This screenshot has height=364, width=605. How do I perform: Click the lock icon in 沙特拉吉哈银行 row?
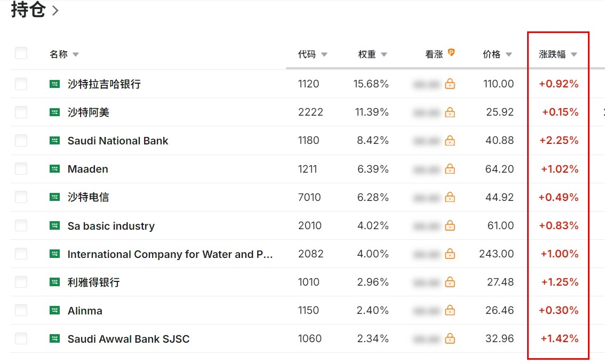(450, 84)
